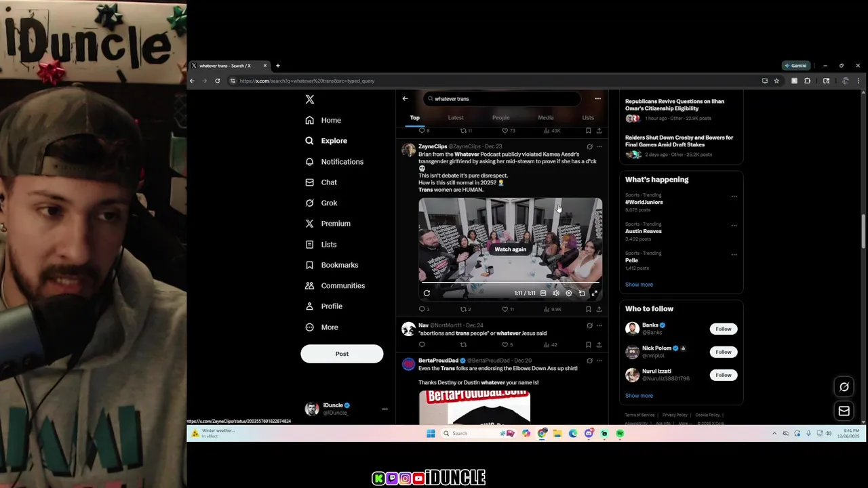Click Show more under Who to follow
Screen dimensions: 868x488
[x=639, y=396]
